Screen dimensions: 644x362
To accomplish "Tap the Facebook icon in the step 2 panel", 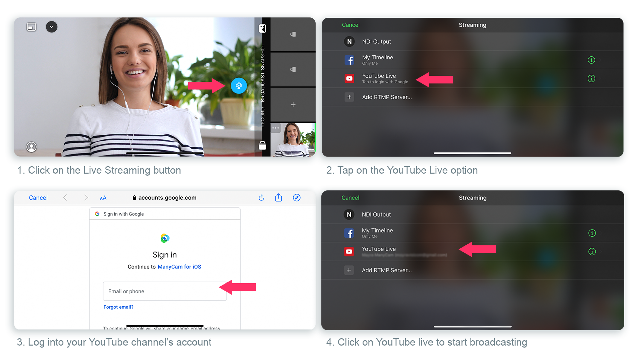I will click(x=349, y=60).
